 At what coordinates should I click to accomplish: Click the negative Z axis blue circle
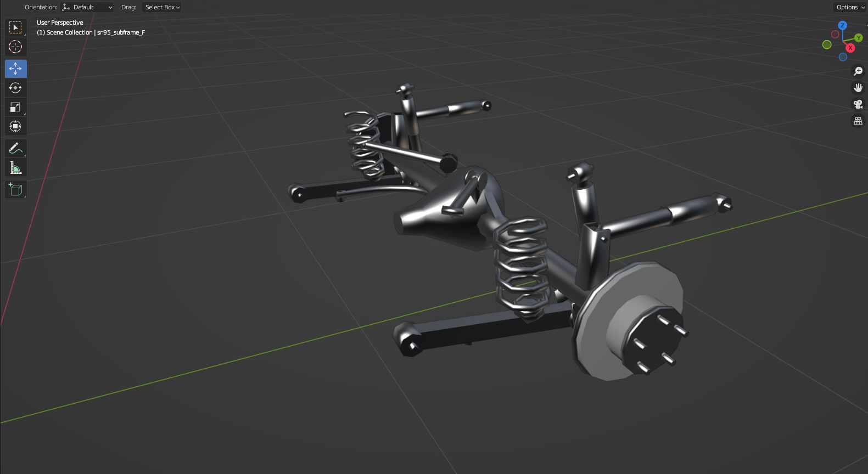point(843,57)
